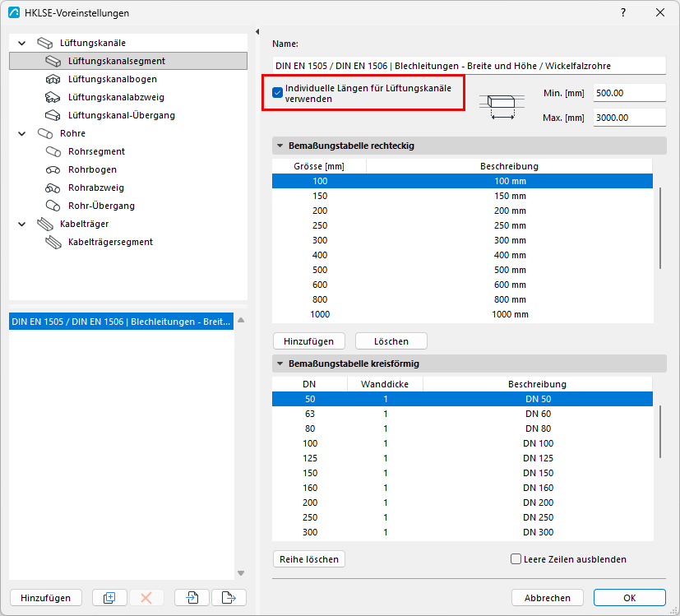The image size is (680, 616).
Task: Click the rectangular size table scrollbar
Action: (660, 228)
